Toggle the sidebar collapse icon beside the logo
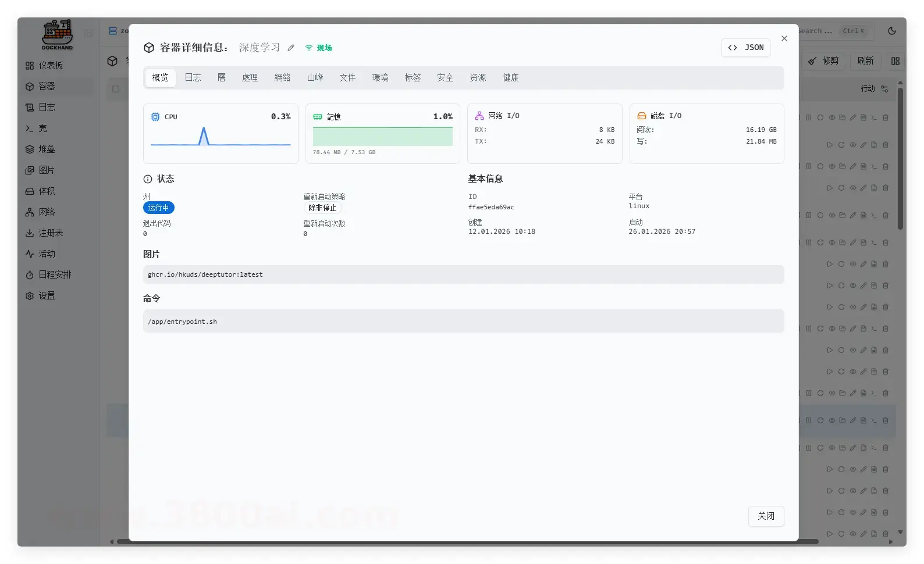This screenshot has height=564, width=924. click(88, 33)
